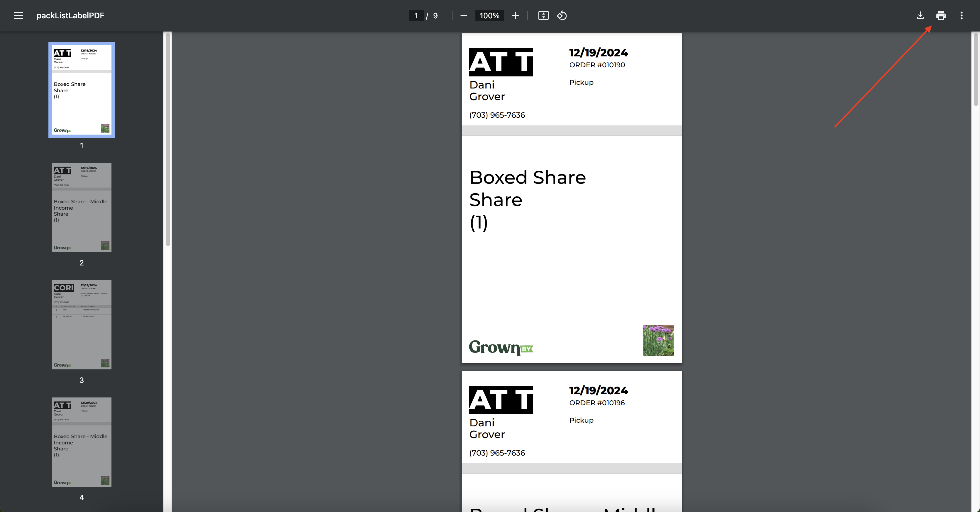Click the Boxed Share heading on page one
The width and height of the screenshot is (980, 512).
click(528, 178)
